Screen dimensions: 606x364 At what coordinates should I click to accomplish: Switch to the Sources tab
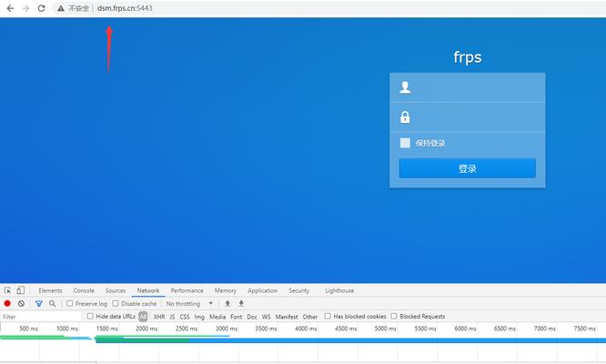[116, 290]
